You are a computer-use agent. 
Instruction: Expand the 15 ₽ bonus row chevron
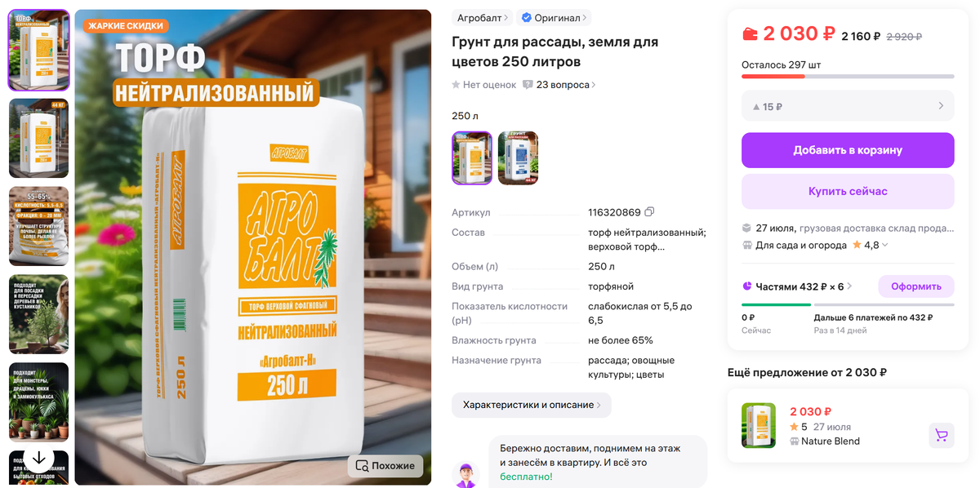[940, 106]
